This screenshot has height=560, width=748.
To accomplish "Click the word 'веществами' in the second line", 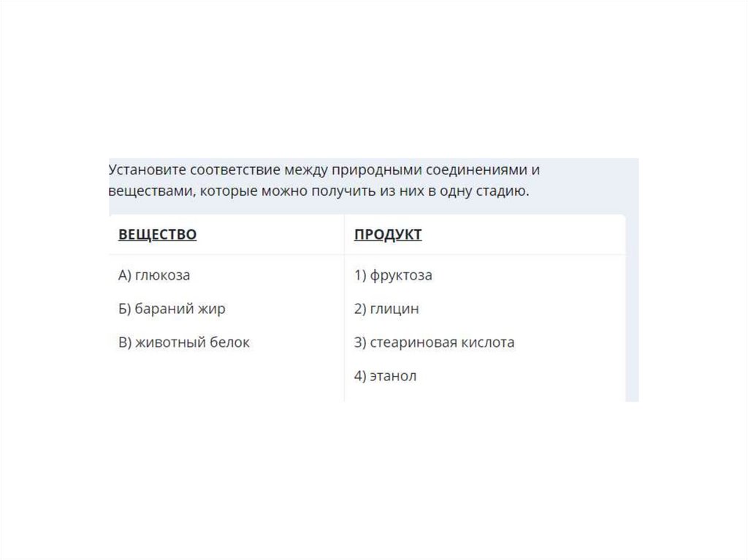I will tap(148, 192).
